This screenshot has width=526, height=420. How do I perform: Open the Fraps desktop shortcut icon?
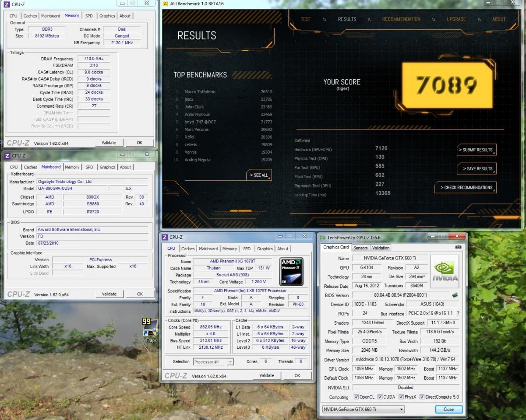[x=151, y=328]
